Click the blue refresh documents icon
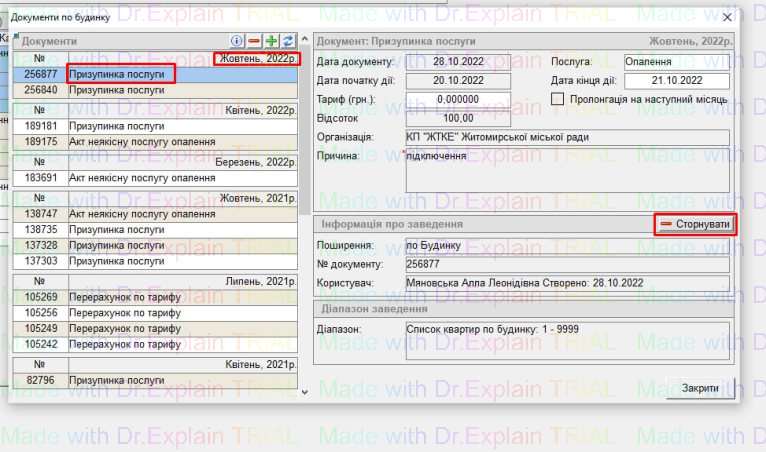Image resolution: width=766 pixels, height=452 pixels. pos(288,41)
